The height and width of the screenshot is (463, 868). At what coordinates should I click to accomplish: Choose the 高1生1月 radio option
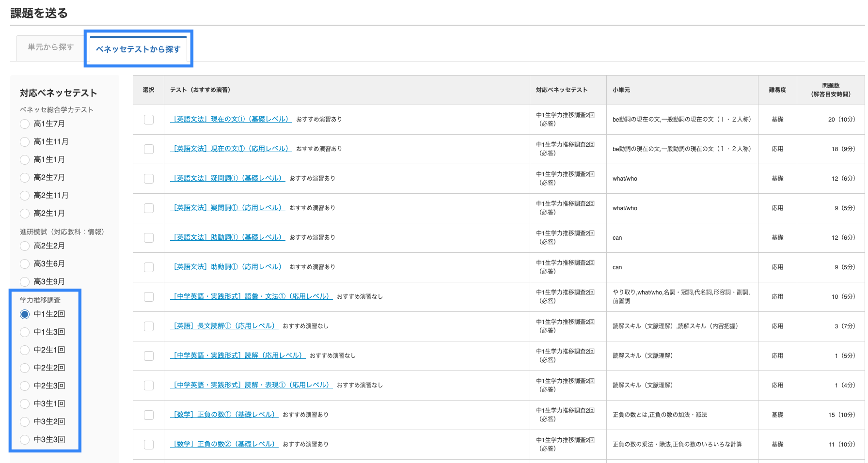25,160
